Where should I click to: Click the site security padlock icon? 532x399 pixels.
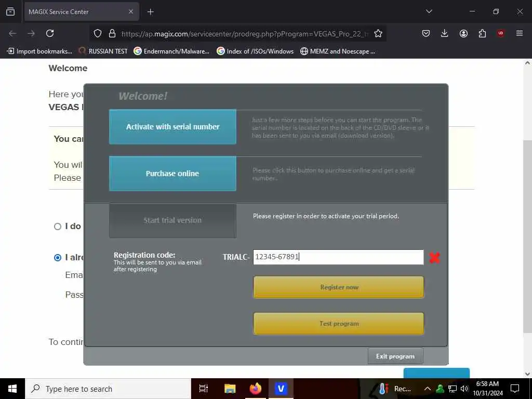pyautogui.click(x=112, y=33)
